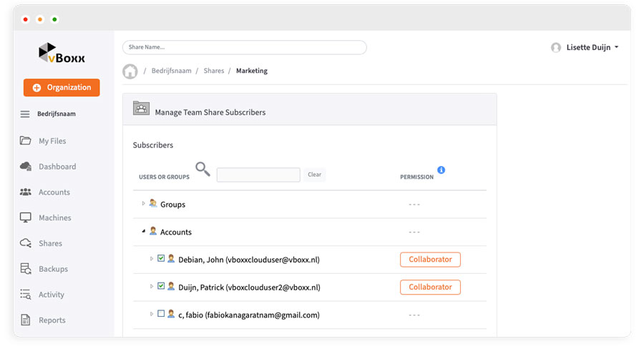Click the Machines monitor icon

[x=26, y=217]
